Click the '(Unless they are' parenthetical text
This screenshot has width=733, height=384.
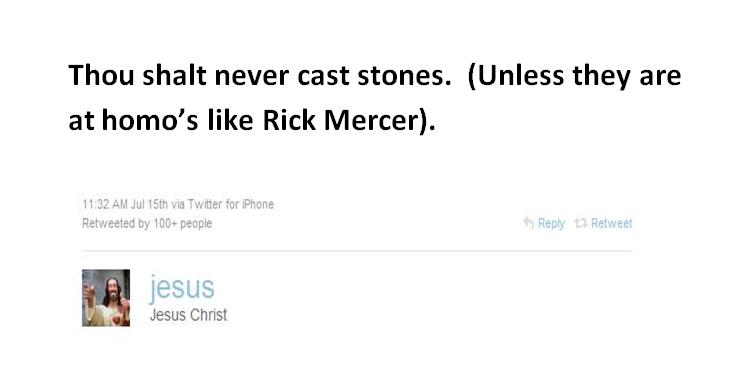tap(574, 76)
